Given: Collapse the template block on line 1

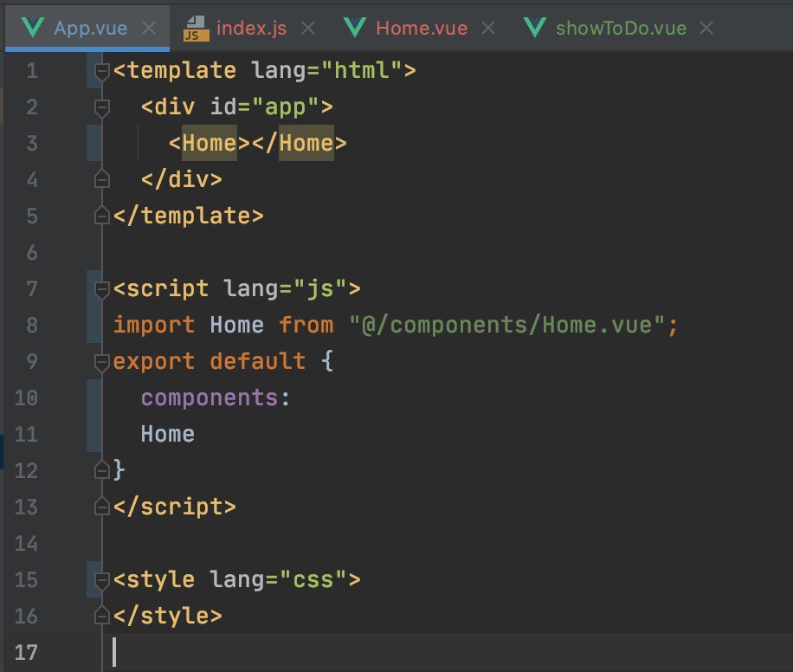Looking at the screenshot, I should click(x=102, y=71).
